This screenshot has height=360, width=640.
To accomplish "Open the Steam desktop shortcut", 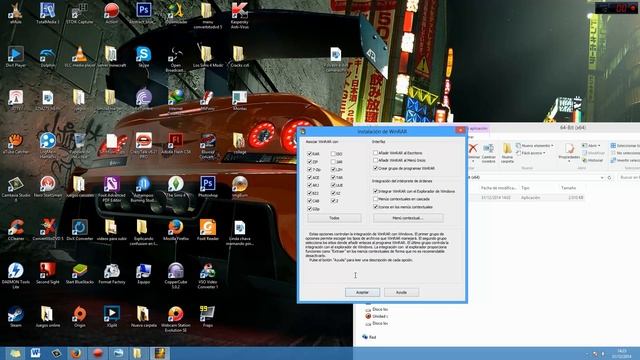I will (x=16, y=316).
